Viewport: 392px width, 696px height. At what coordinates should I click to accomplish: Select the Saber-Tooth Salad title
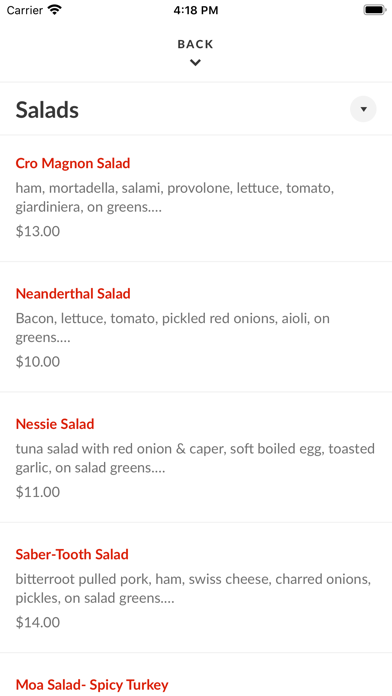point(72,554)
